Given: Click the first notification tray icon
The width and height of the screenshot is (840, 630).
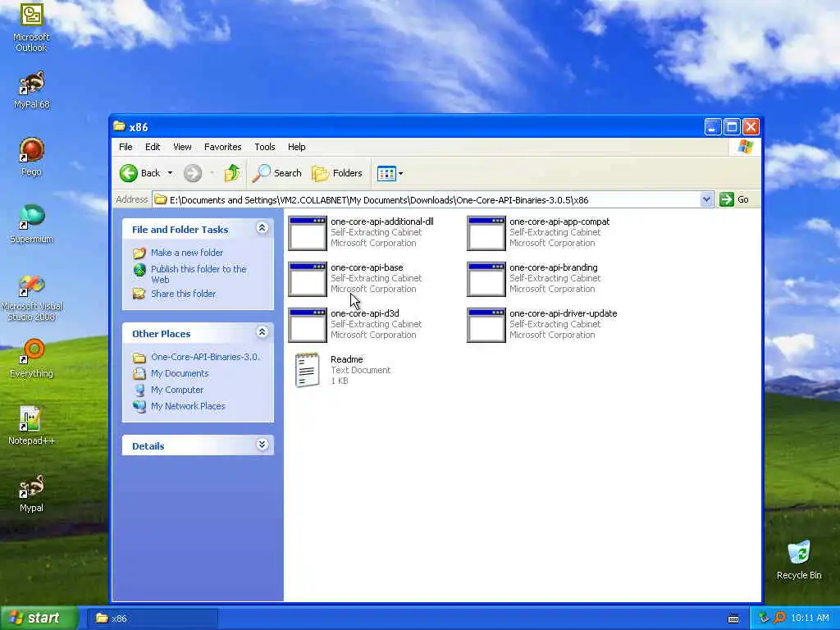Looking at the screenshot, I should coord(764,619).
